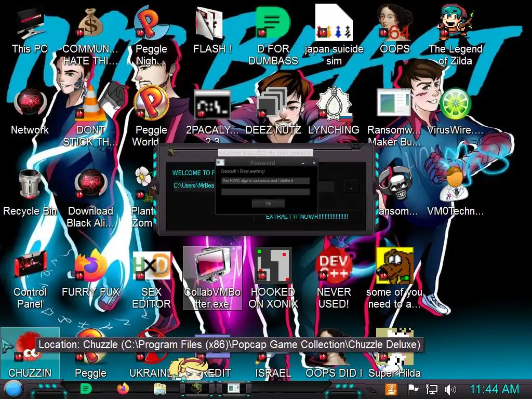Select the Download Black Ali shortcut
This screenshot has height=399, width=532.
click(90, 197)
